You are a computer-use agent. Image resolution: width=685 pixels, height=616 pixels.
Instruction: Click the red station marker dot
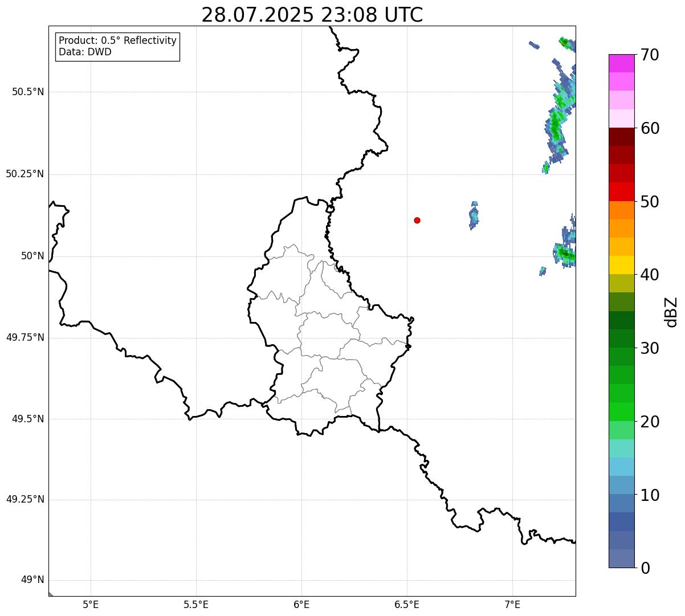pos(417,220)
